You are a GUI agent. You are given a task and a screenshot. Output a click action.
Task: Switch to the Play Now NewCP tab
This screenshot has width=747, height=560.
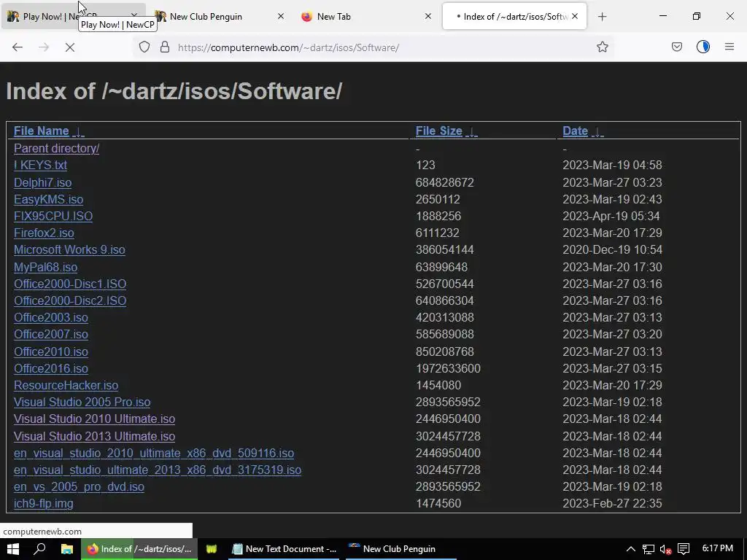click(74, 16)
